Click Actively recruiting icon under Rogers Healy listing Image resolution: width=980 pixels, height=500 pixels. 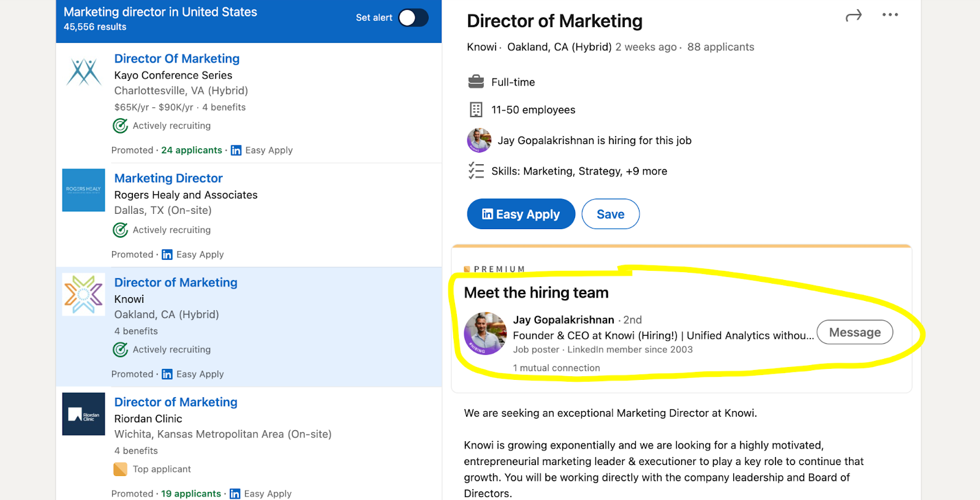[x=121, y=230]
